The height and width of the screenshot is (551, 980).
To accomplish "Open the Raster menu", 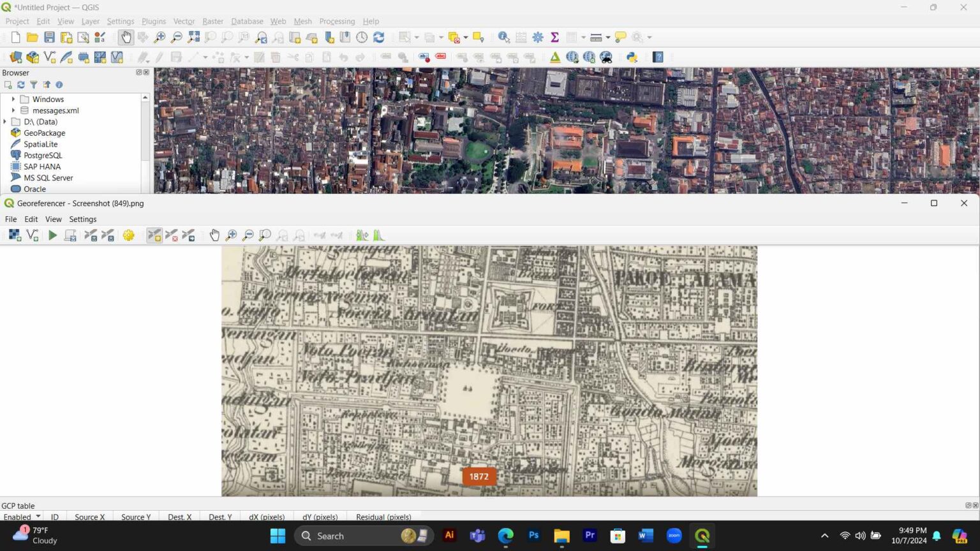I will 212,21.
